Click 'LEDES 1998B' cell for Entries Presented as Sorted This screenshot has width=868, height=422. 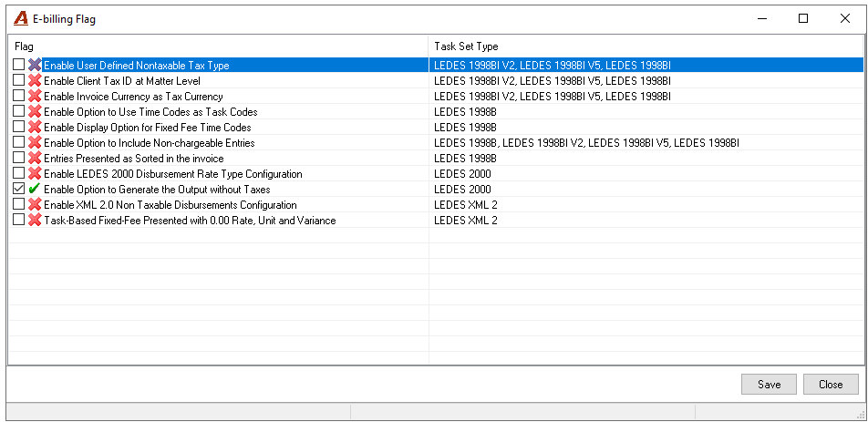coord(646,159)
